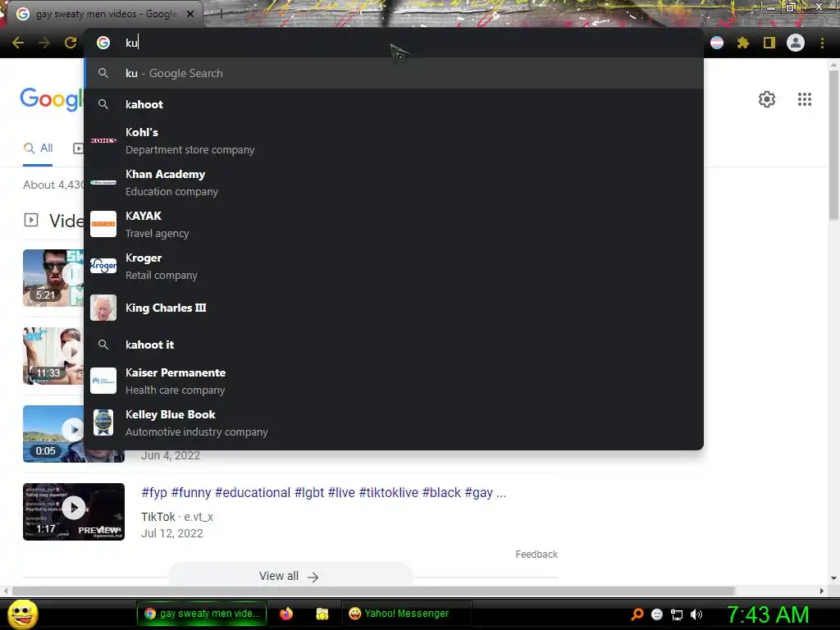
Task: Click the Chrome taskbar window button
Action: click(202, 614)
